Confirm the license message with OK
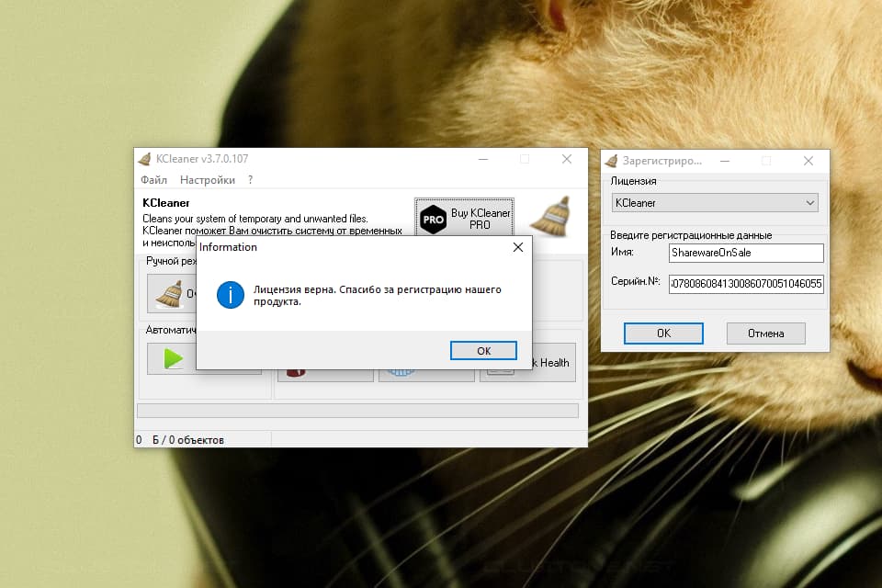This screenshot has width=882, height=588. 484,350
